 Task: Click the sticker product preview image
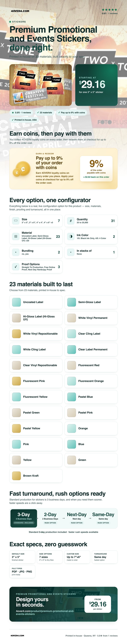pos(40,85)
